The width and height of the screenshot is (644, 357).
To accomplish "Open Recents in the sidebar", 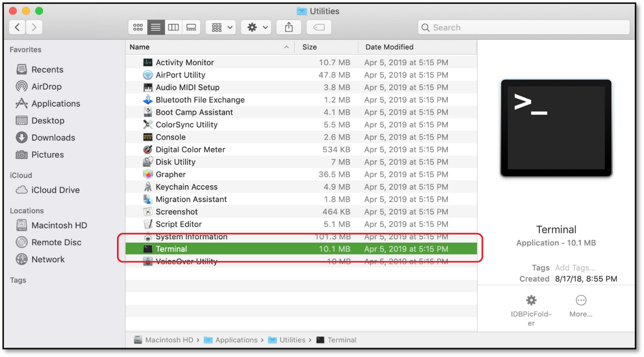I will pos(40,70).
